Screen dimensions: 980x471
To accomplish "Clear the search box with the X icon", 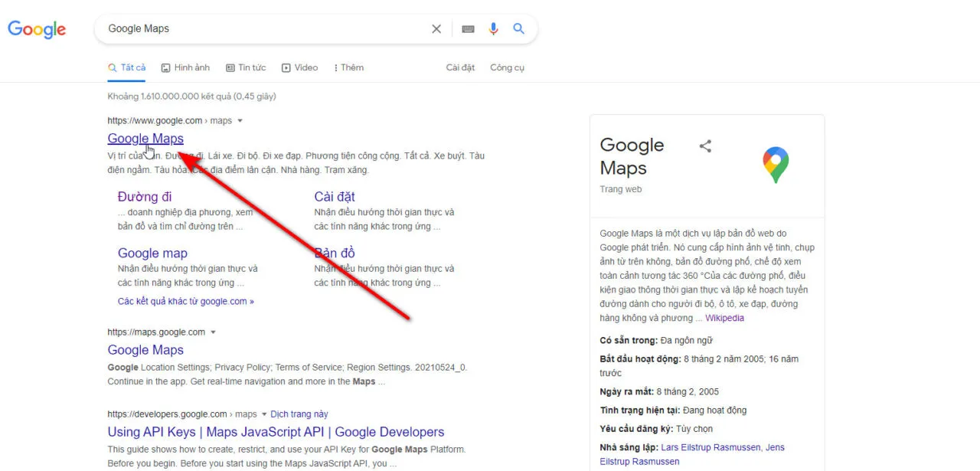I will pos(436,29).
